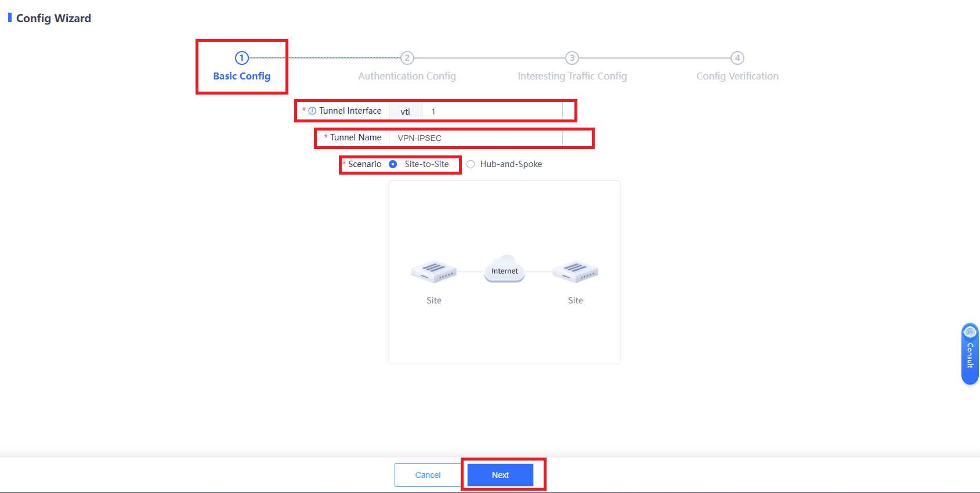Click the Next button
This screenshot has width=980, height=493.
coord(500,475)
